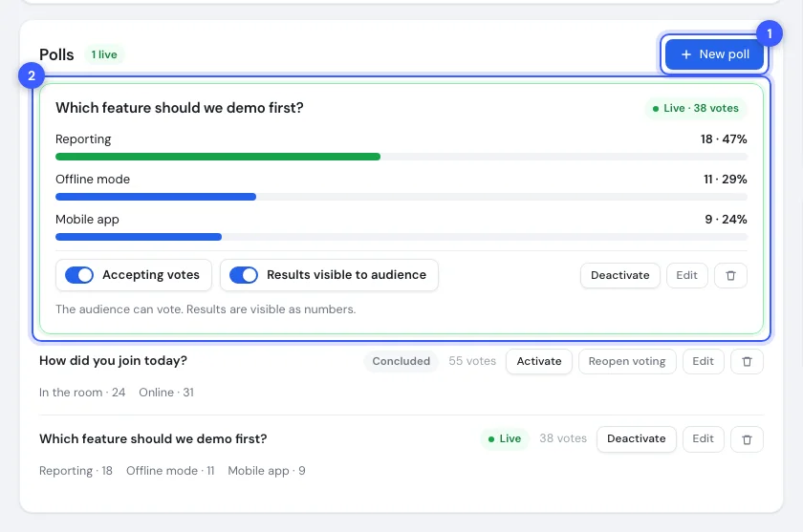Click 'The audience can vote' help text
This screenshot has width=803, height=532.
(x=206, y=309)
